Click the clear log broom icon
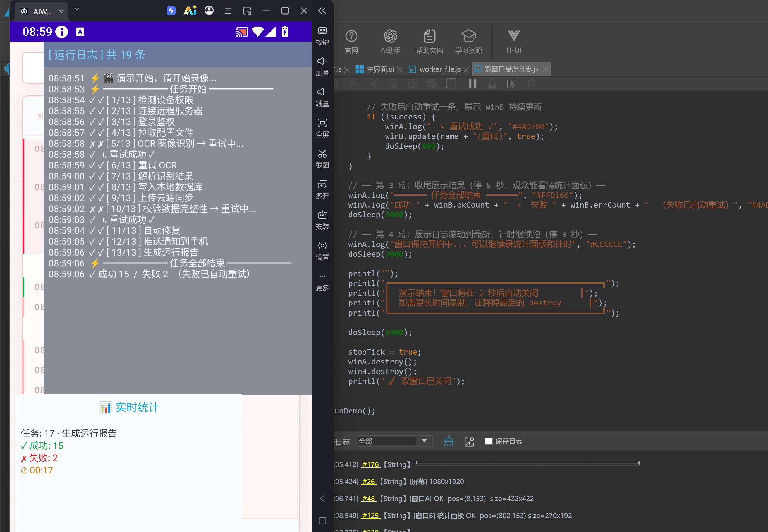Screen dimensions: 768x532 point(449,441)
